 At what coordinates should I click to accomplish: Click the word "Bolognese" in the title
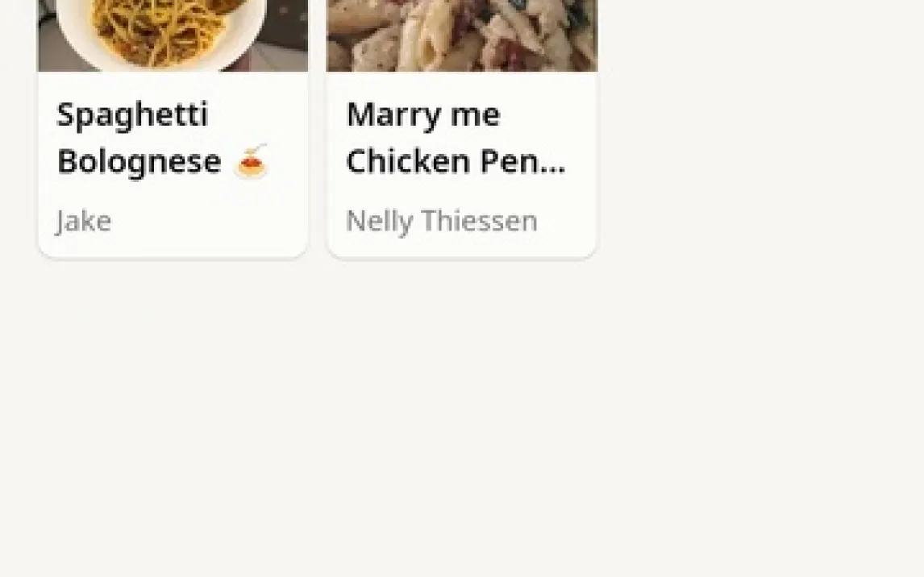(139, 161)
